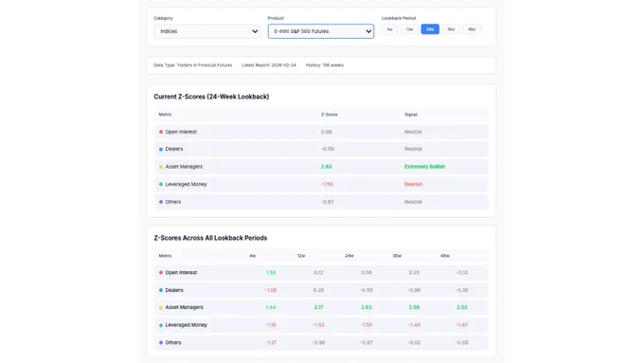Click the Asset Managers 12w value 2.17
This screenshot has width=644, height=363.
pyautogui.click(x=318, y=307)
